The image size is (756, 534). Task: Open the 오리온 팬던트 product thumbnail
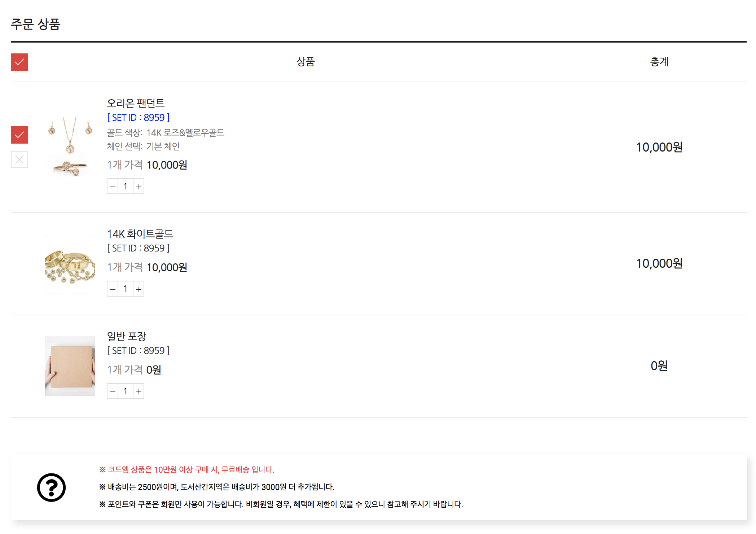tap(70, 146)
